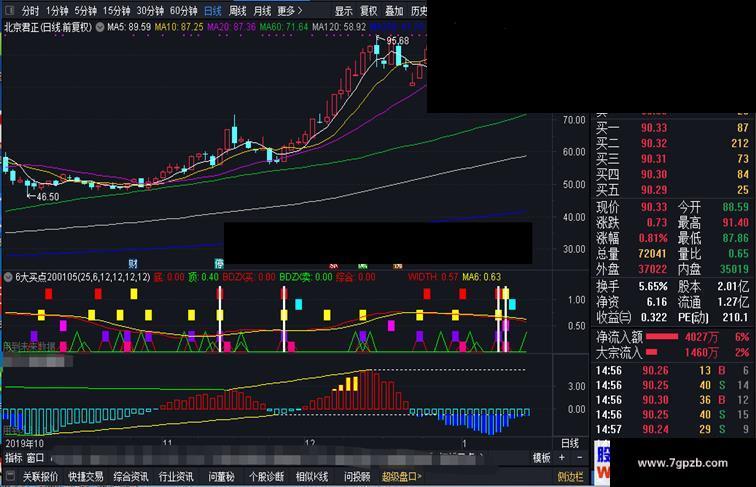Open the panel icon left of 分时
756x487 pixels.
tap(10, 10)
